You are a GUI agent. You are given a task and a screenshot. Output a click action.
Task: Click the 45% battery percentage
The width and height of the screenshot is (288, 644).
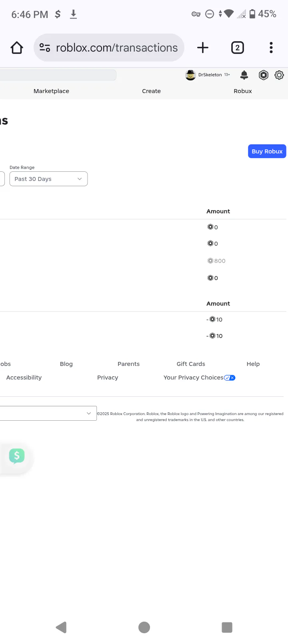tap(267, 14)
